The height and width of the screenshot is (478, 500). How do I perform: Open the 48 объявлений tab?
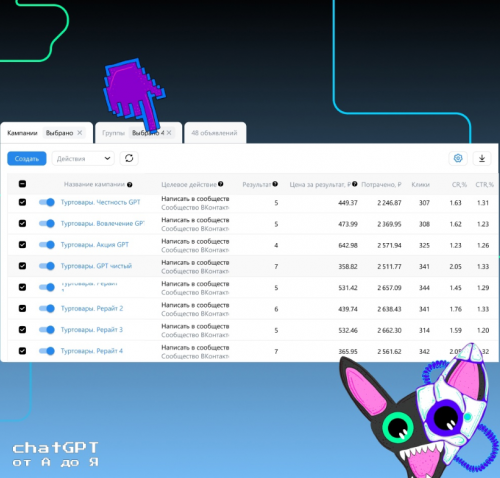pos(215,133)
